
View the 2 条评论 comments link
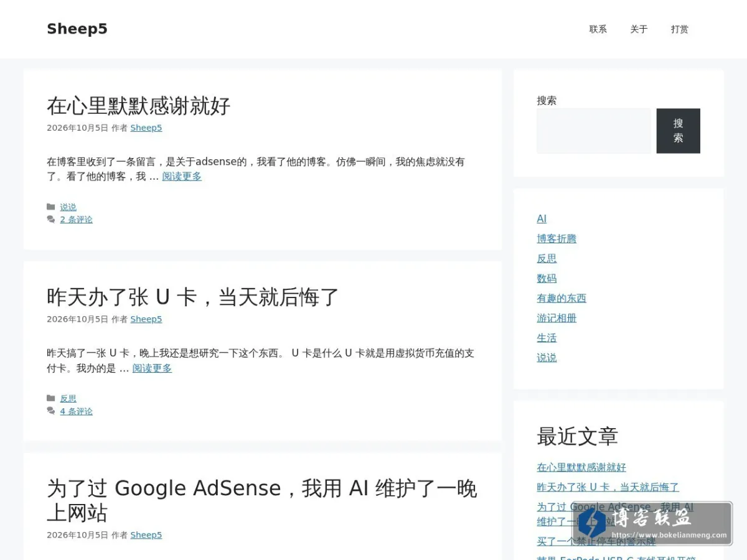pos(77,220)
